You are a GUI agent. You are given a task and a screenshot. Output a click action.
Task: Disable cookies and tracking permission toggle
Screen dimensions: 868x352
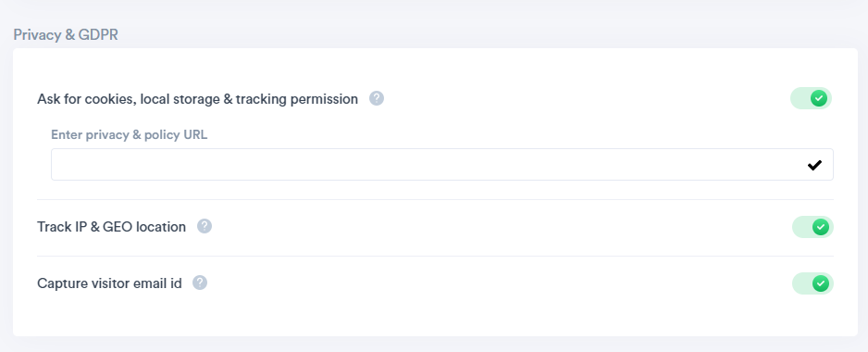[811, 99]
